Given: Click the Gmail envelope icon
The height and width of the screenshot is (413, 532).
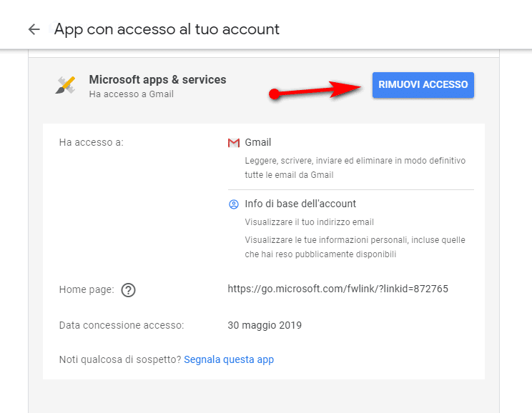Looking at the screenshot, I should [234, 143].
